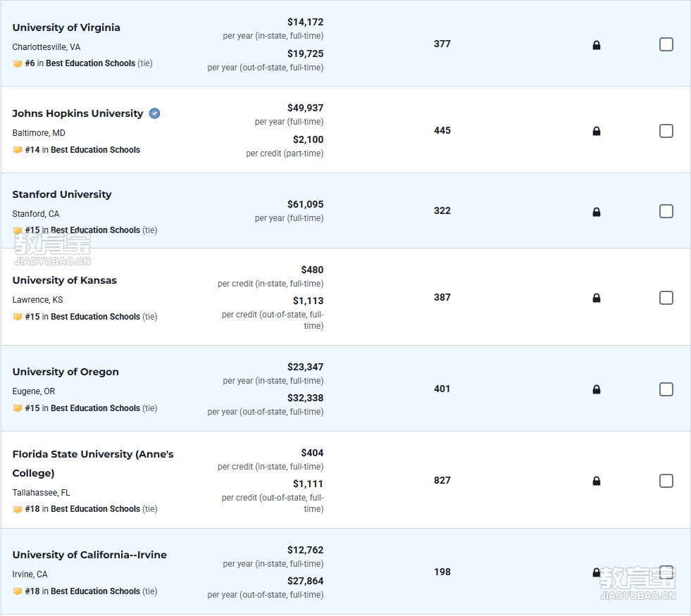Check the box for Johns Hopkins University
Screen dimensions: 691x616
coord(666,131)
